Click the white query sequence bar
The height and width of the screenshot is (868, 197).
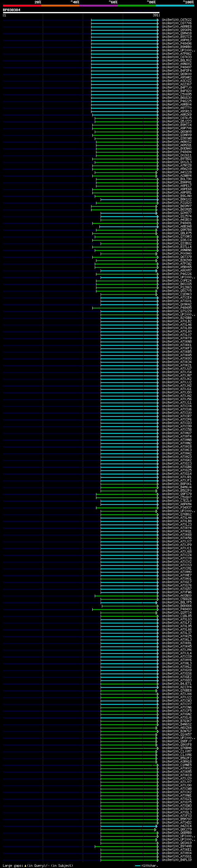click(81, 13)
